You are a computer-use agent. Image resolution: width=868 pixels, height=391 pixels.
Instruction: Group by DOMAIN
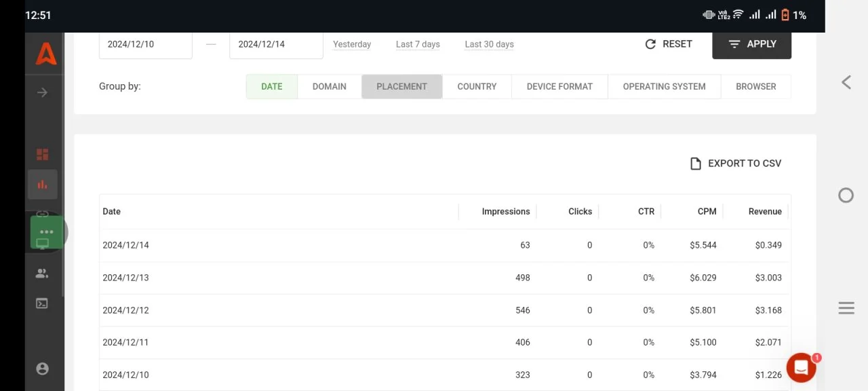pyautogui.click(x=330, y=87)
